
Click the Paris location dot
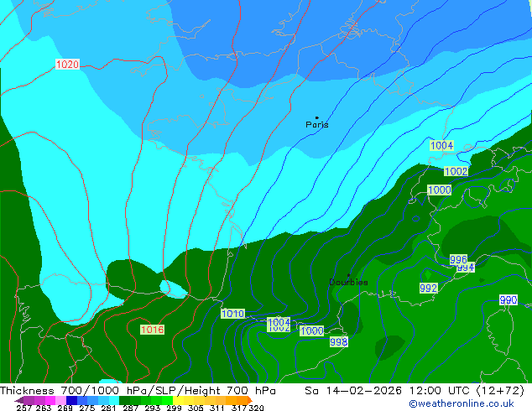tap(317, 117)
